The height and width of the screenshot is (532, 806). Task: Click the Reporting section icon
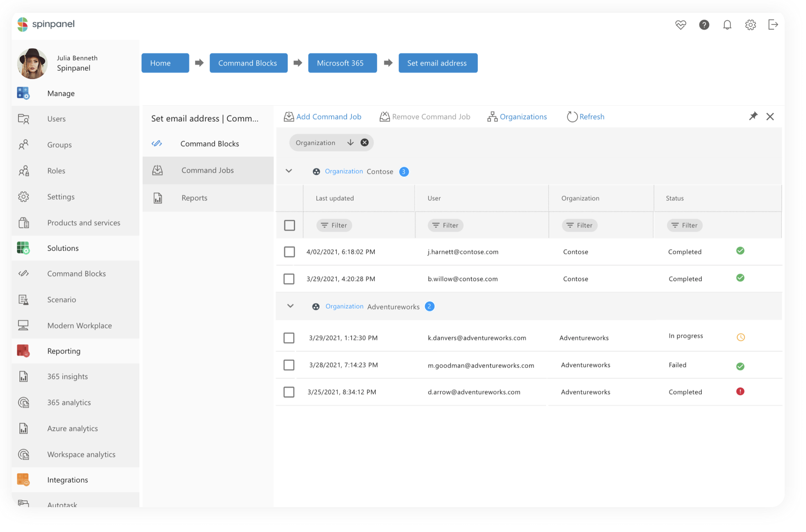tap(23, 351)
